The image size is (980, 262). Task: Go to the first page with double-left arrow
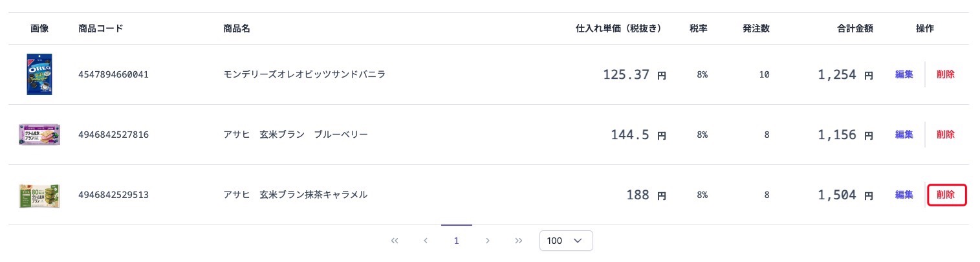(395, 241)
